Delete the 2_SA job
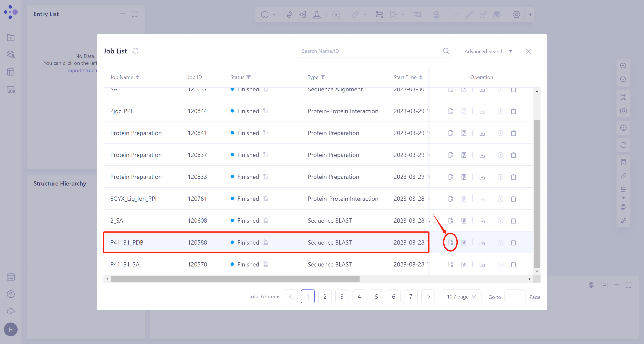Viewport: 644px width, 344px height. (x=513, y=221)
